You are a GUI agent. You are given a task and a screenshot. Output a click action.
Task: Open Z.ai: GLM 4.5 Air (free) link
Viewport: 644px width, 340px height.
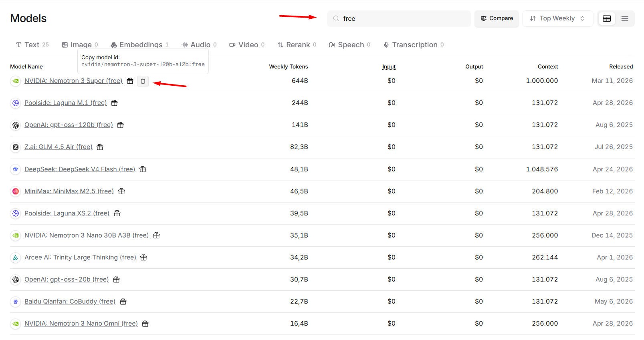point(59,147)
